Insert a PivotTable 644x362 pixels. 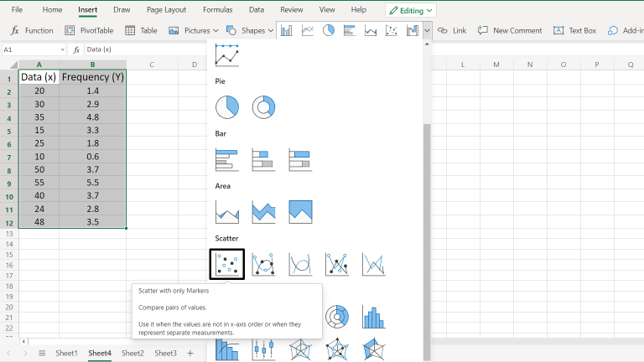[89, 30]
